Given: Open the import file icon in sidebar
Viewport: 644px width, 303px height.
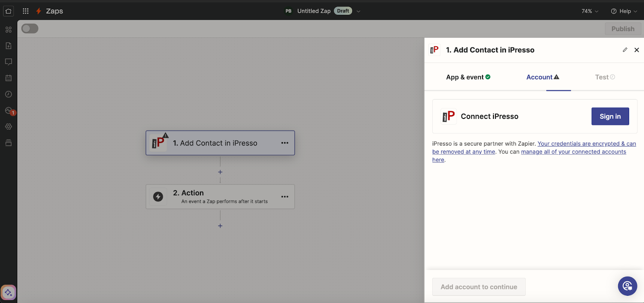Looking at the screenshot, I should click(8, 46).
